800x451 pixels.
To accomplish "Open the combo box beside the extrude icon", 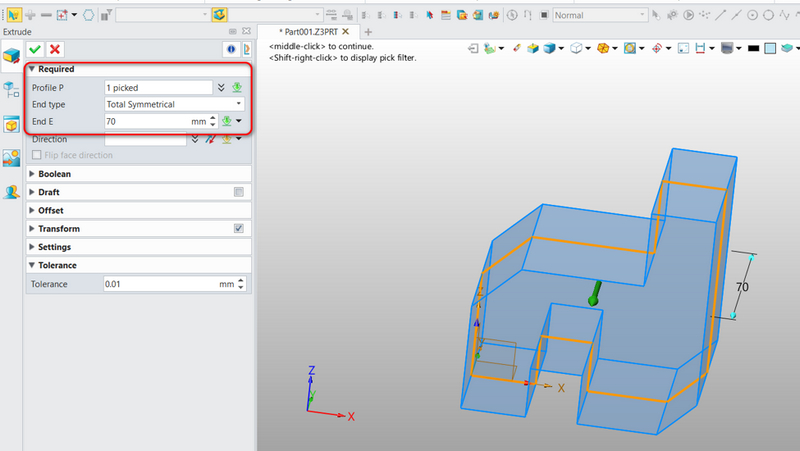I will [x=275, y=15].
